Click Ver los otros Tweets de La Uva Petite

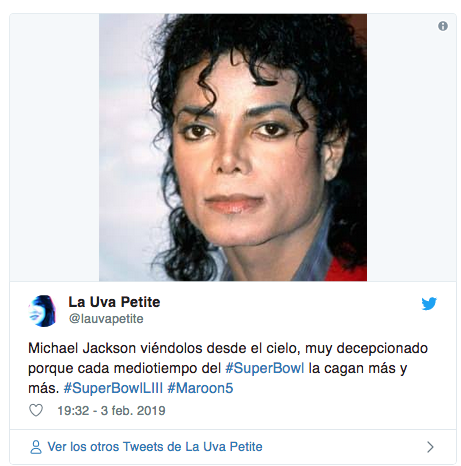click(155, 447)
